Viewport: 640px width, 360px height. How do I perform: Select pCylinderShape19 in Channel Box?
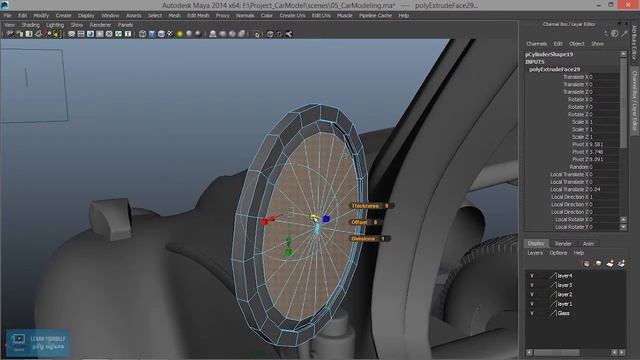(549, 54)
